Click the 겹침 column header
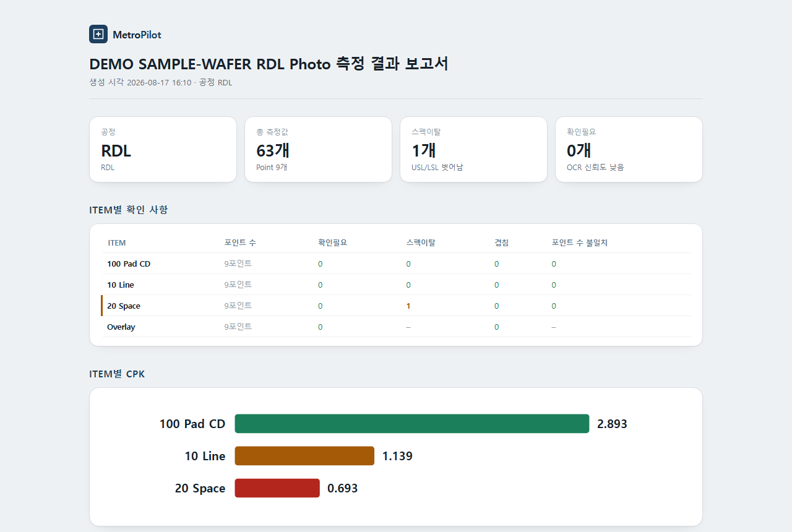 502,242
